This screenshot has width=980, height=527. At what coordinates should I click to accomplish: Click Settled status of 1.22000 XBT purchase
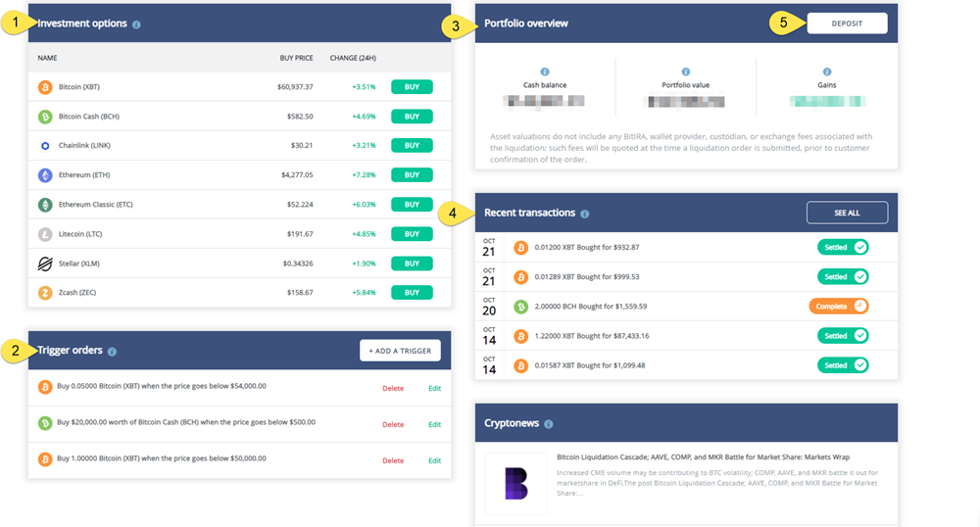[x=843, y=336]
